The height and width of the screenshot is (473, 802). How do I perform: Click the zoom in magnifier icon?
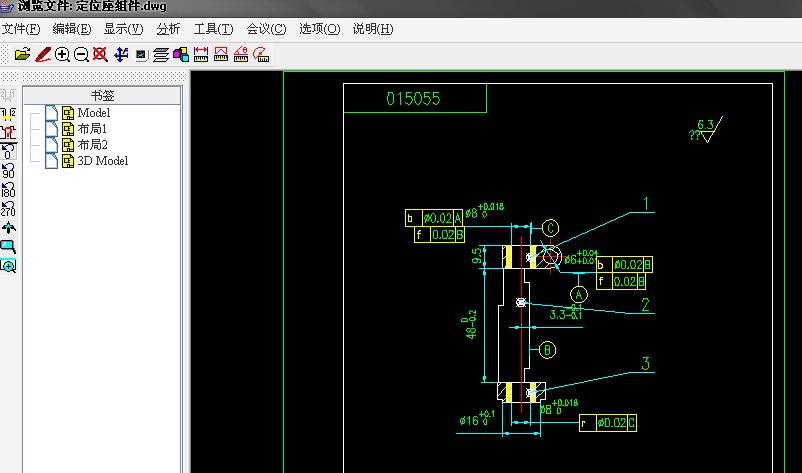click(62, 54)
